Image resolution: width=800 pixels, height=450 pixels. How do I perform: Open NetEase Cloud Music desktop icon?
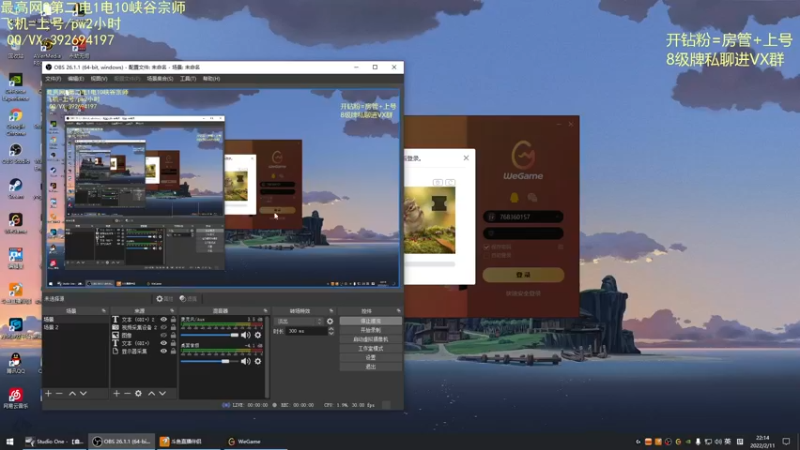[16, 398]
